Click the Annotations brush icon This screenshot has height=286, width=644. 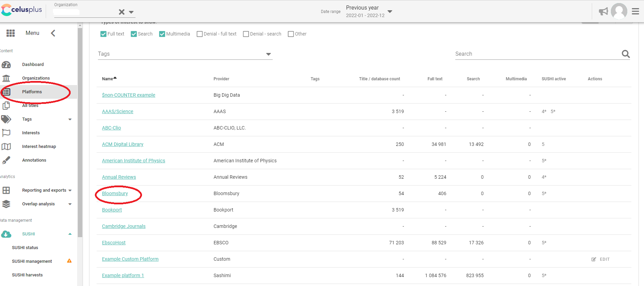[x=6, y=160]
